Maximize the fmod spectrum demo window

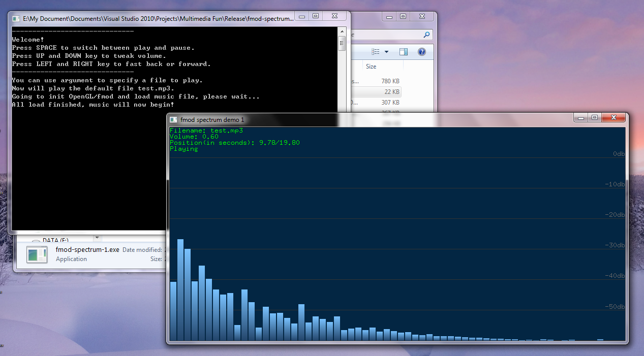[594, 117]
